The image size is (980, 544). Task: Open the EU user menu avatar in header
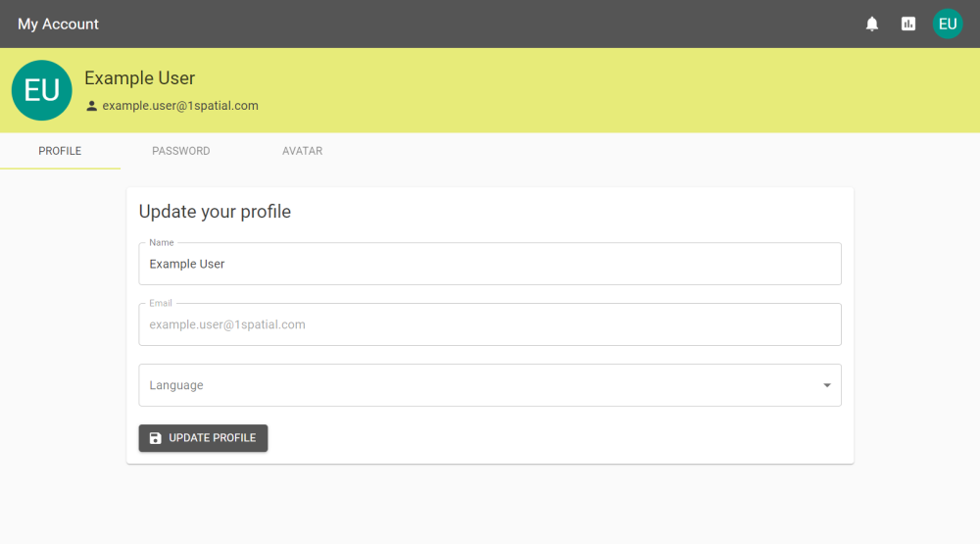948,24
